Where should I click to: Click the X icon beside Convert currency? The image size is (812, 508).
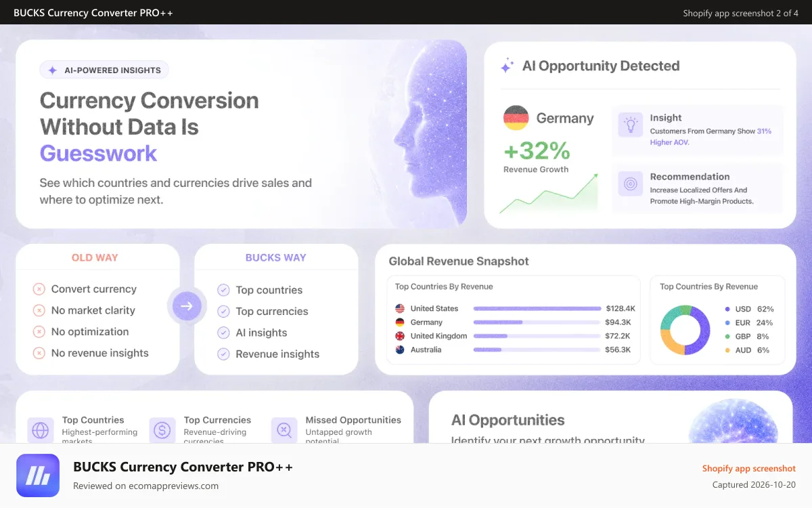click(39, 289)
